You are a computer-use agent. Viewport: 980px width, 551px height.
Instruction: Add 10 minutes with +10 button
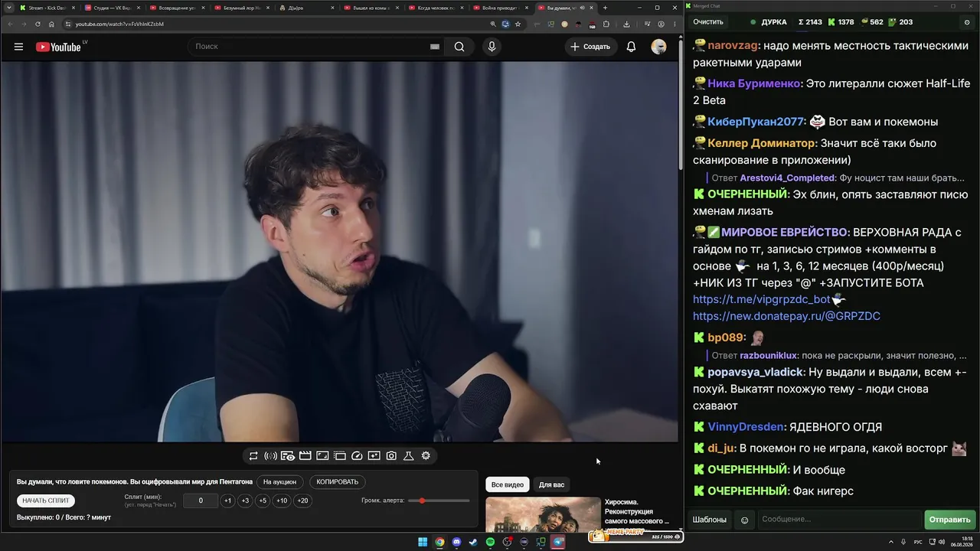(x=282, y=501)
